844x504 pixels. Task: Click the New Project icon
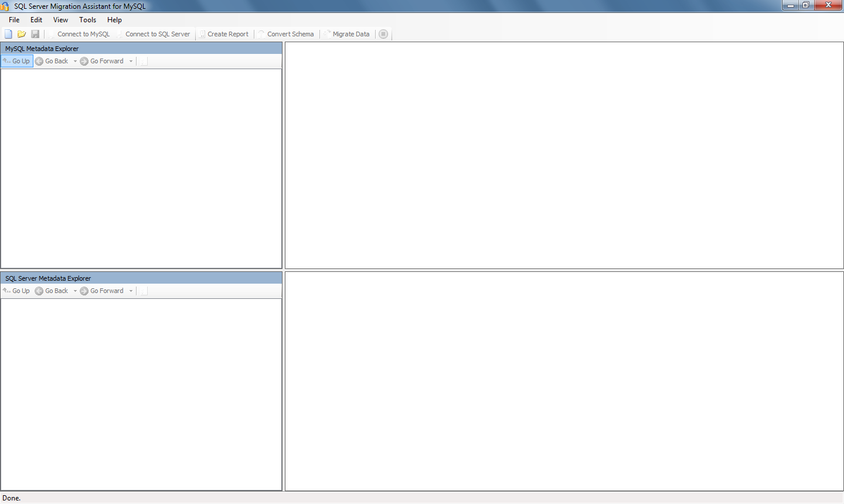click(8, 34)
